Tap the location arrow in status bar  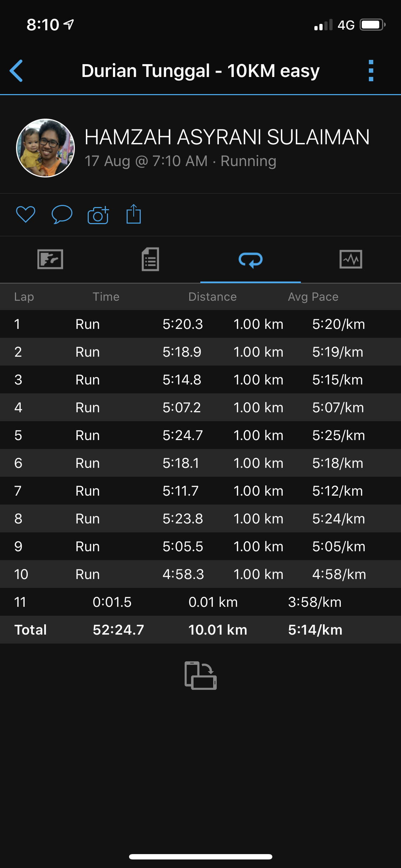[69, 24]
